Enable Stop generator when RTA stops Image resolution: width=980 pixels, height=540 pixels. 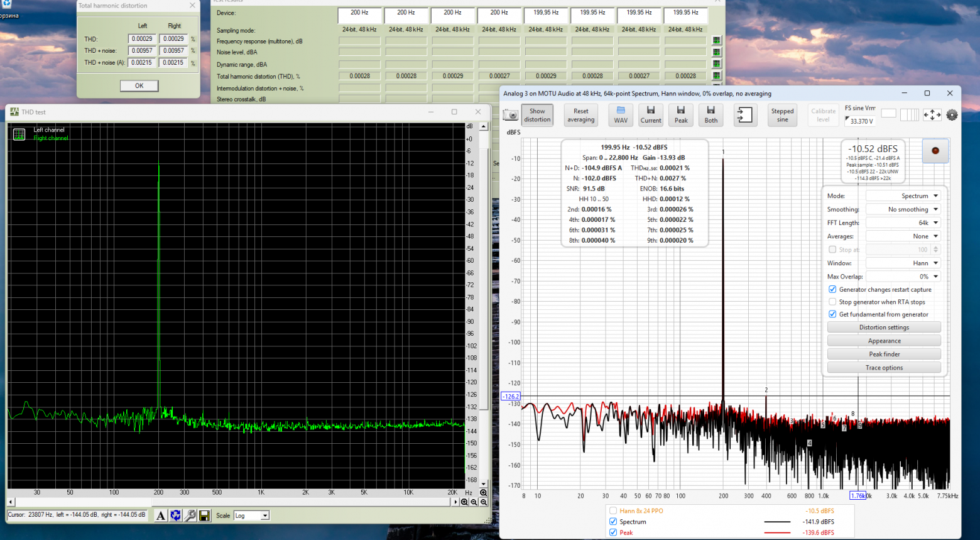832,302
